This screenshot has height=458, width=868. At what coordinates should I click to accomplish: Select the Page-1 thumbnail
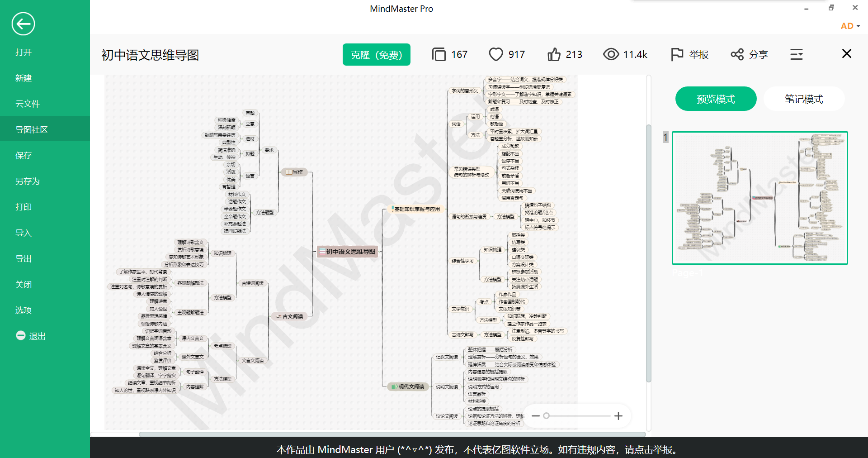pyautogui.click(x=760, y=198)
